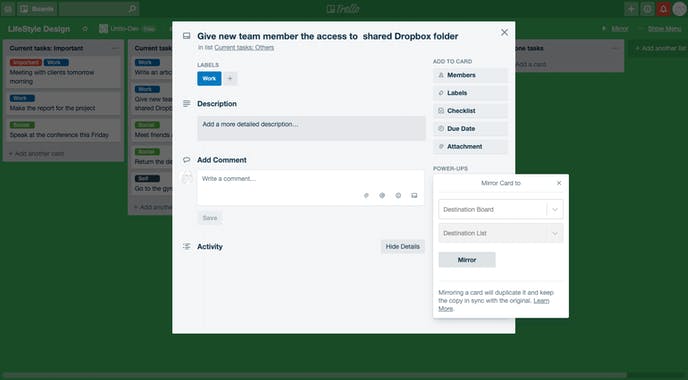Open the 'Meeting with clients tomorrow morning' card

[x=64, y=72]
